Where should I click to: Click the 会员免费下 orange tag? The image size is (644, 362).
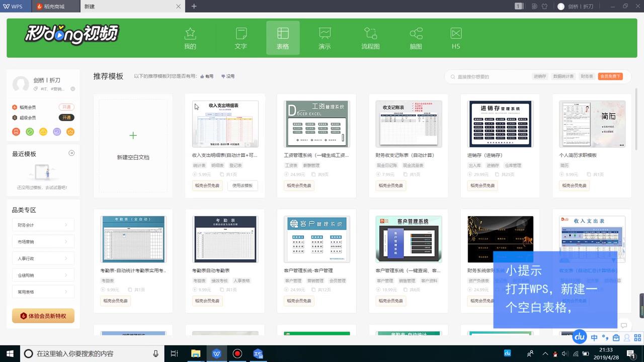[610, 76]
